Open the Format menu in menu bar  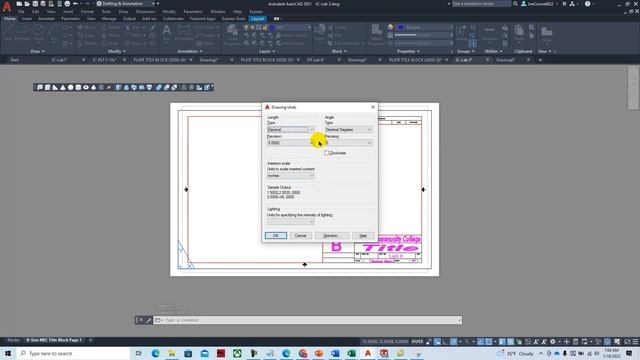(87, 12)
